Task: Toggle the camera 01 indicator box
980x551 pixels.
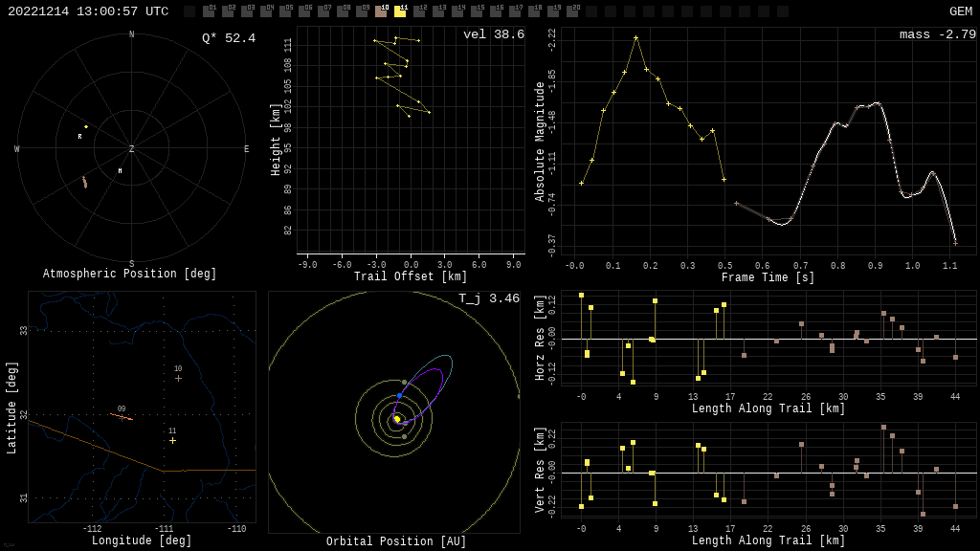Action: coord(209,11)
